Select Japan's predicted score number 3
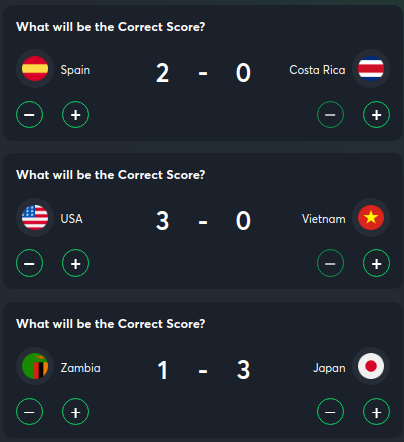404x442 pixels. (x=243, y=370)
